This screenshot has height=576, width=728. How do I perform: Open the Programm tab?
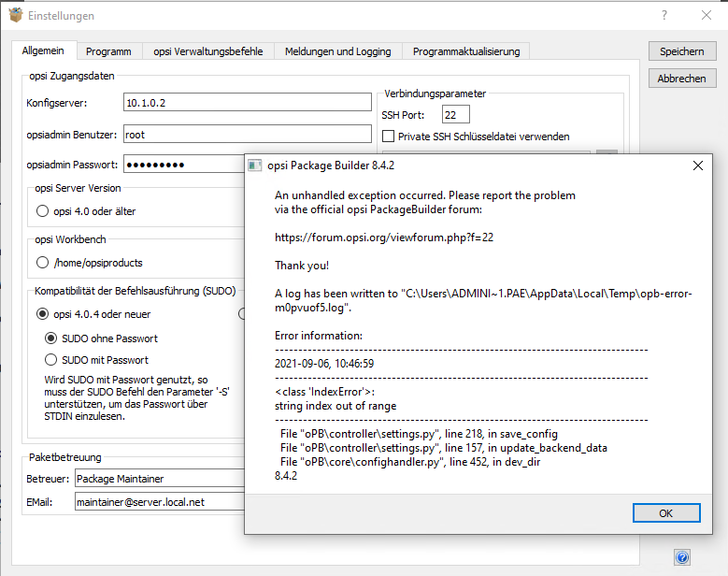108,51
